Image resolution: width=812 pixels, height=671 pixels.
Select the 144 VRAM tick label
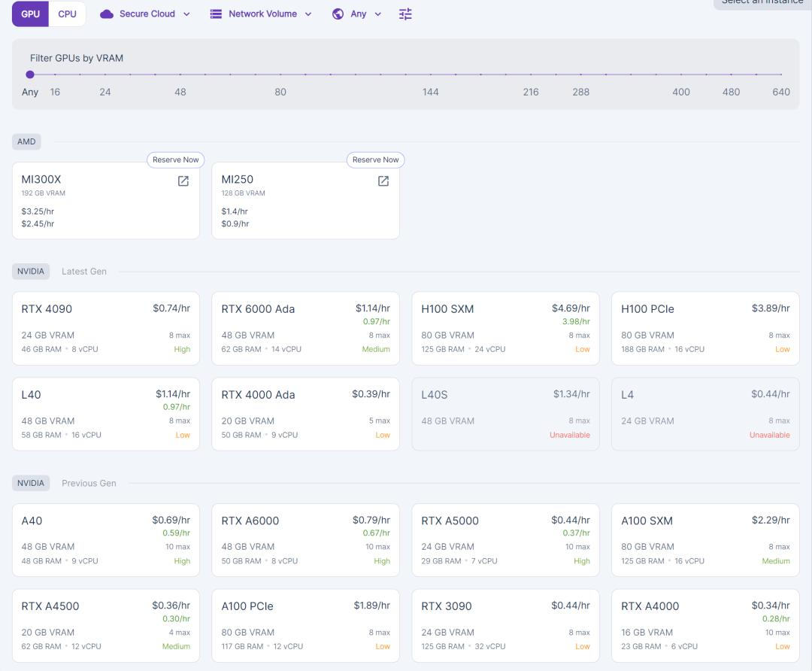coord(430,92)
